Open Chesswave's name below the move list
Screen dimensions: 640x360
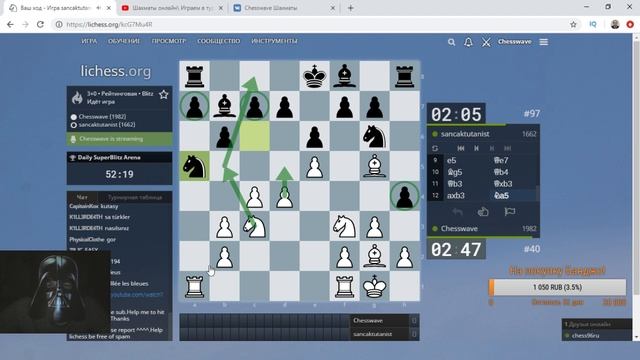click(459, 229)
